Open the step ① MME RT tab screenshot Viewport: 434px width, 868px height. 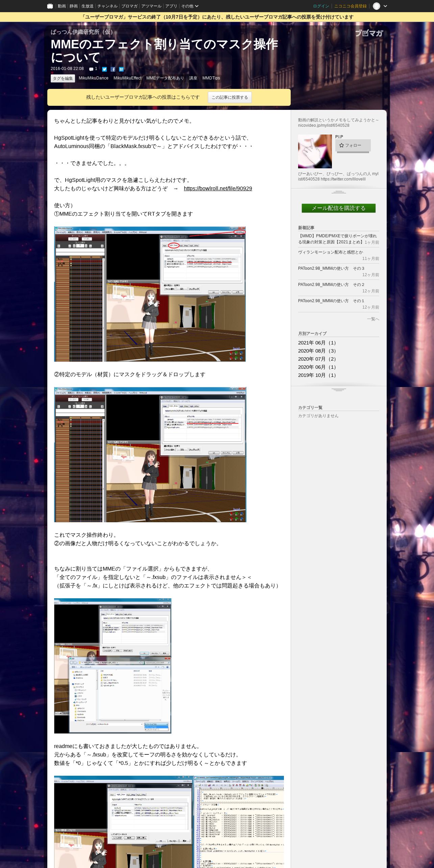tap(150, 294)
